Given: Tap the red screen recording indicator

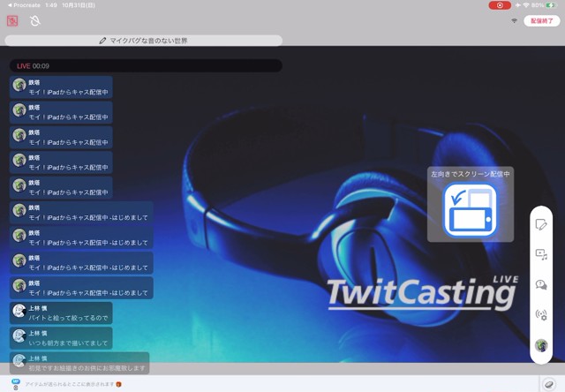Looking at the screenshot, I should [x=500, y=5].
